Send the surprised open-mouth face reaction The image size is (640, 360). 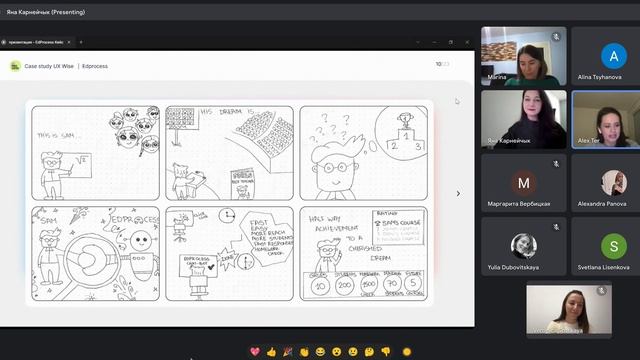[337, 351]
